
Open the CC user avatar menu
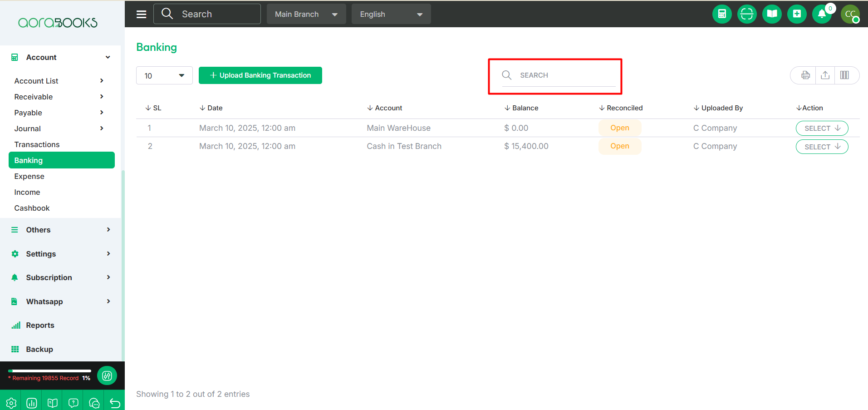point(850,14)
